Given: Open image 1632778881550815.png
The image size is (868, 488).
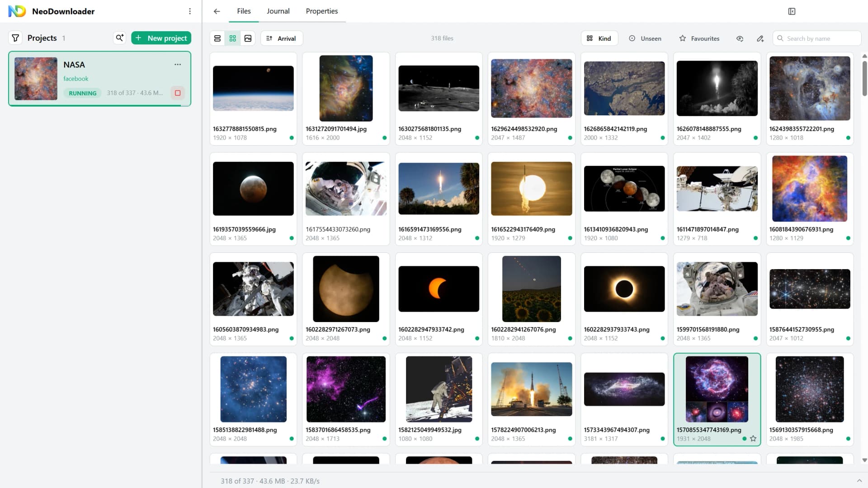Looking at the screenshot, I should tap(253, 88).
